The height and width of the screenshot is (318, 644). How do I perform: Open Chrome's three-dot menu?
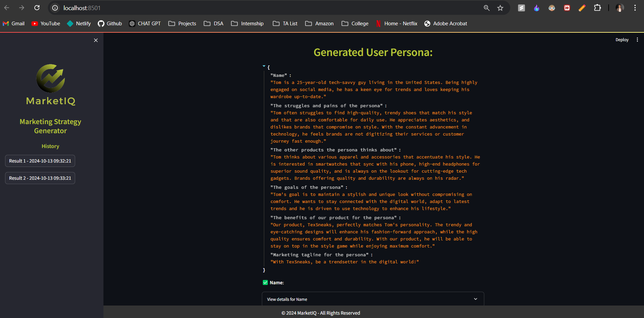click(635, 8)
